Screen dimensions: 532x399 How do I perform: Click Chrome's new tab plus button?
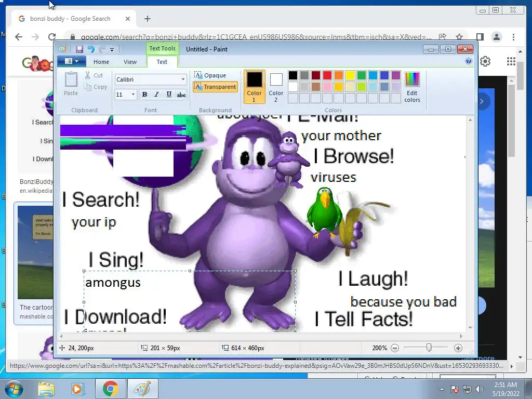[147, 19]
